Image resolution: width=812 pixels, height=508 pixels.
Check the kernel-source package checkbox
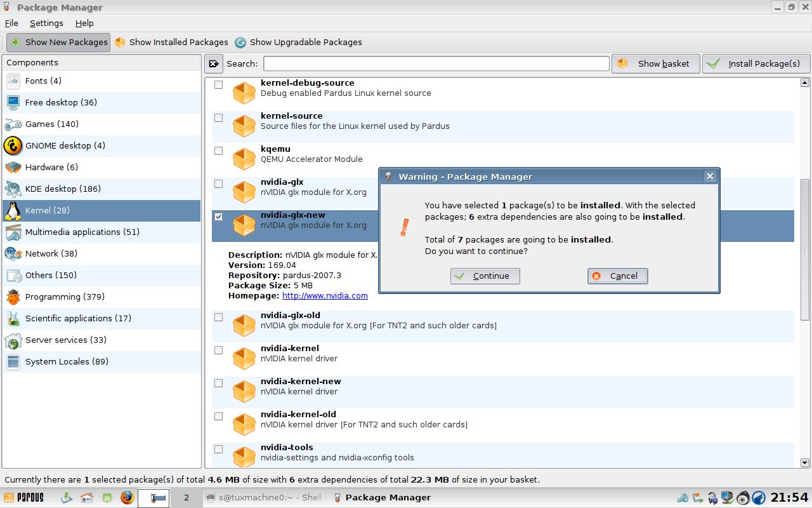tap(219, 117)
